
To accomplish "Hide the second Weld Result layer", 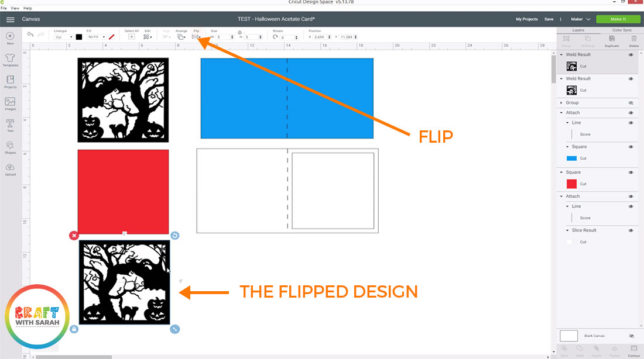I will click(631, 79).
